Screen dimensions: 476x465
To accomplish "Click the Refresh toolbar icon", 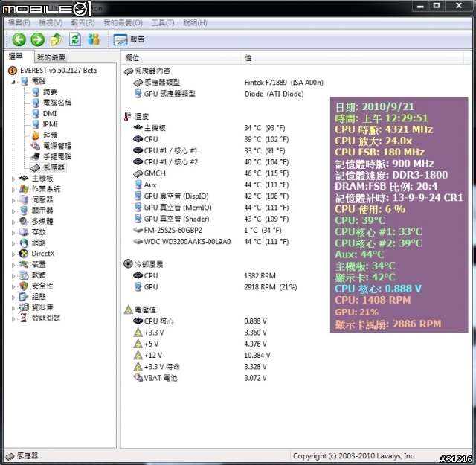I will 75,39.
